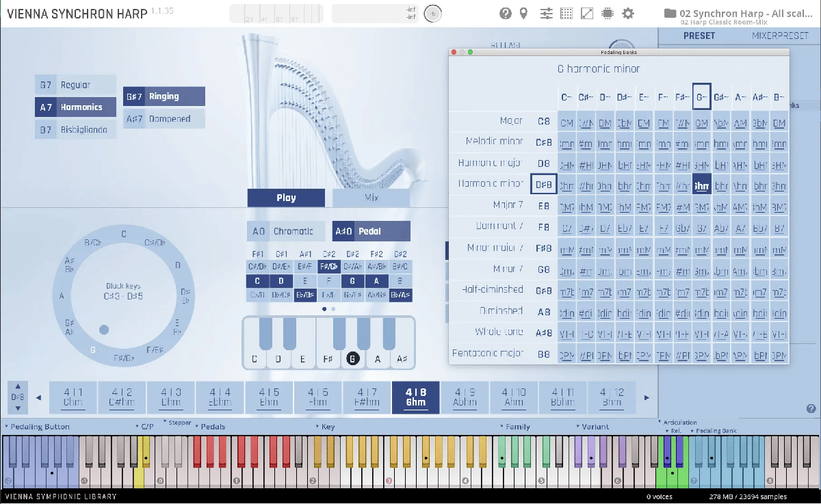Enable Dampened variant

[164, 119]
